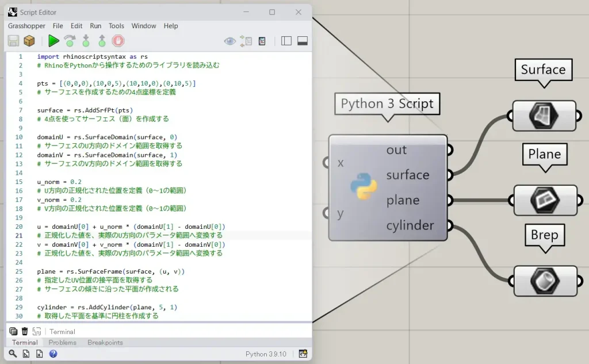Open the Grasshopper menu
The width and height of the screenshot is (589, 364).
coord(26,26)
